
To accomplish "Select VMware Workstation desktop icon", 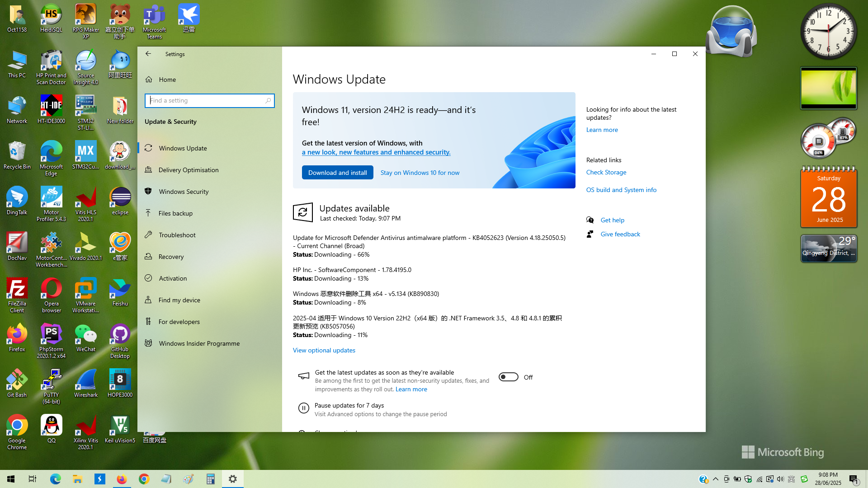I will tap(85, 295).
